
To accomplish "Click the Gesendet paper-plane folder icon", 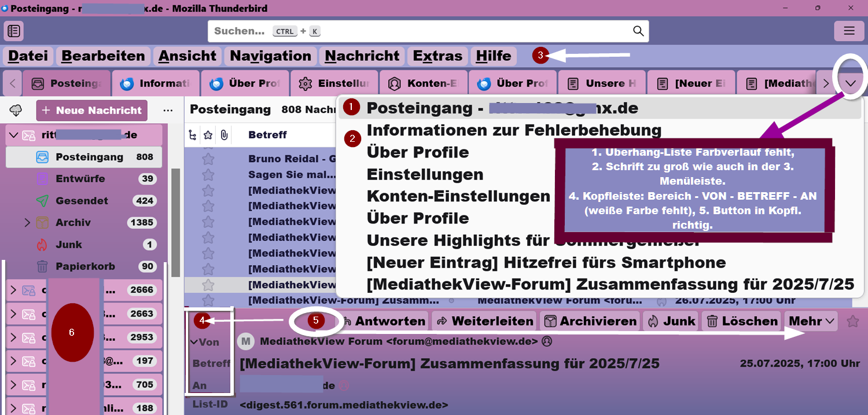I will (x=42, y=201).
